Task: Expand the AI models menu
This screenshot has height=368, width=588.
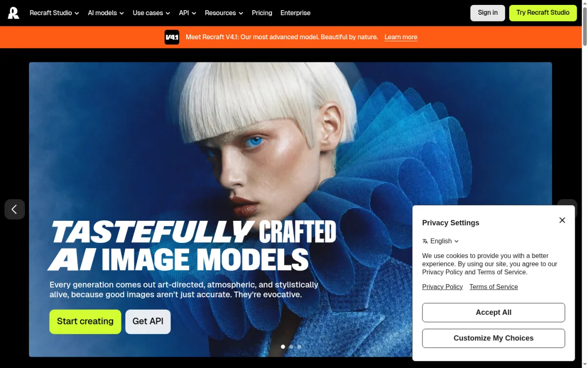Action: [106, 13]
